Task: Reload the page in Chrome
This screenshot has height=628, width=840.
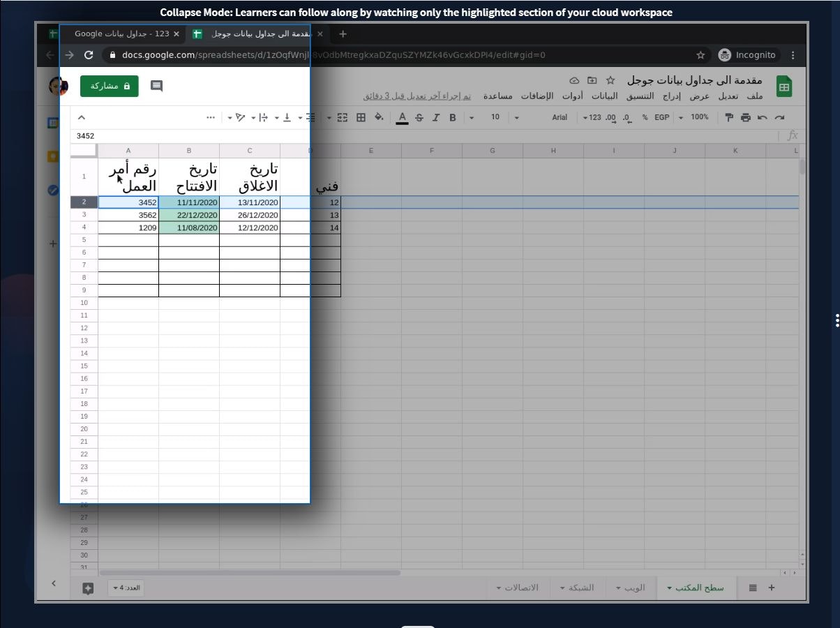Action: tap(89, 54)
